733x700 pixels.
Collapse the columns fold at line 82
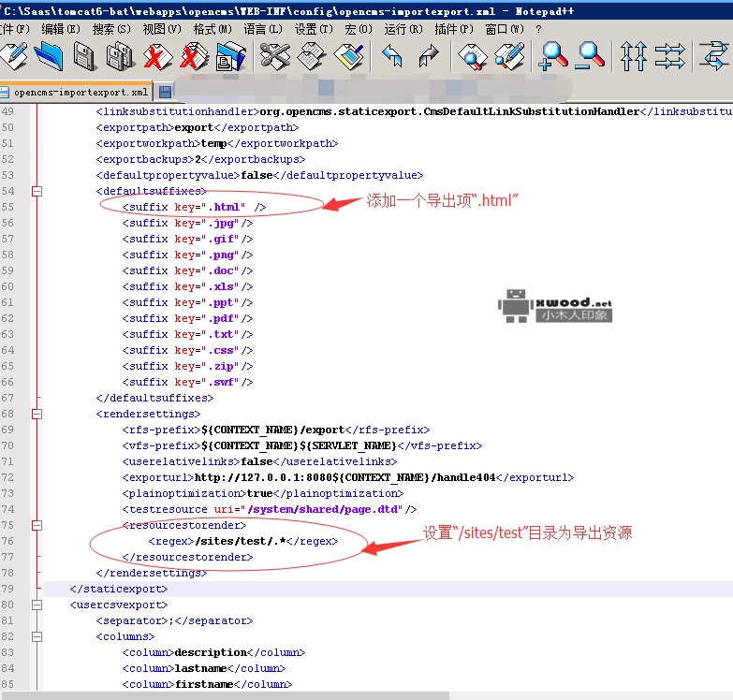(37, 637)
